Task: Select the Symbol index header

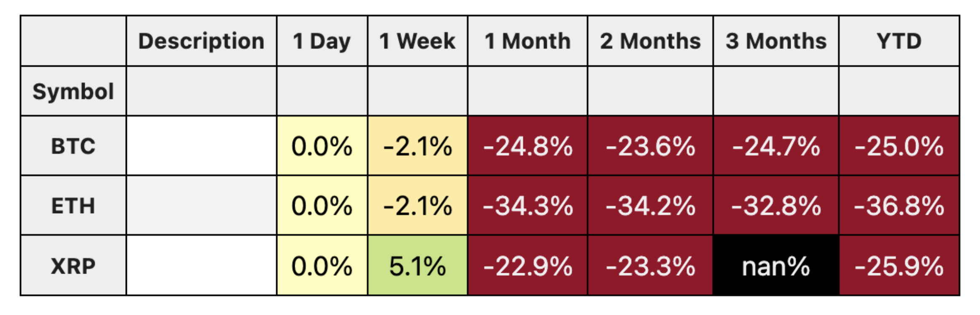Action: tap(73, 91)
